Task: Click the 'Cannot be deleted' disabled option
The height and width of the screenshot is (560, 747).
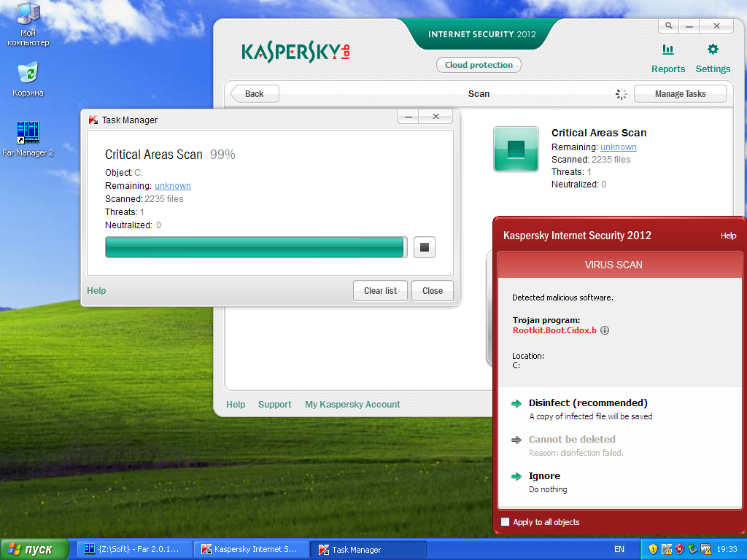Action: click(x=572, y=439)
